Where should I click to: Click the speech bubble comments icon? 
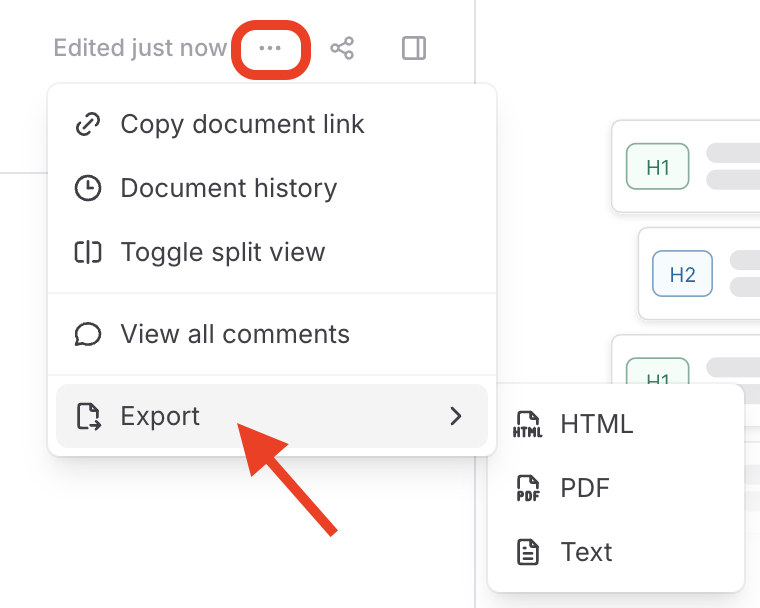(x=88, y=334)
